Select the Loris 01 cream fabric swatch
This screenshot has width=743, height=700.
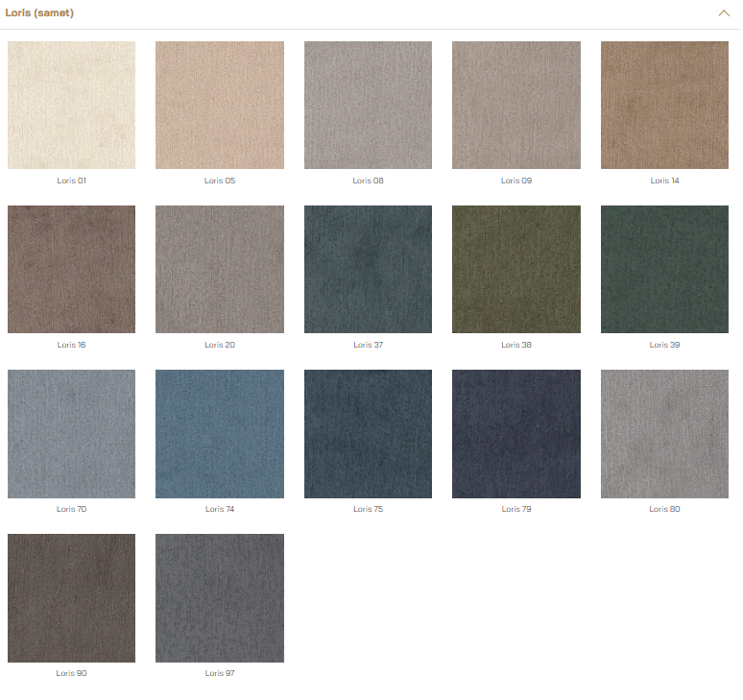point(72,105)
